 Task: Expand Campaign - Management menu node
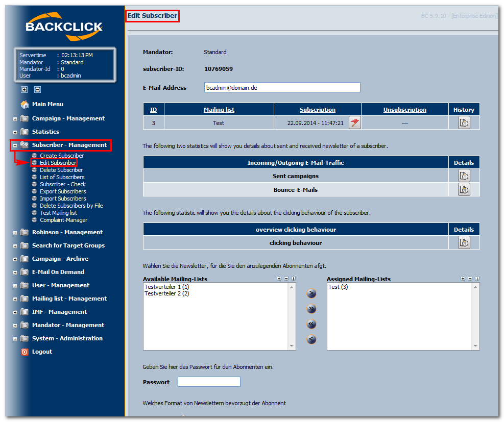coord(15,119)
